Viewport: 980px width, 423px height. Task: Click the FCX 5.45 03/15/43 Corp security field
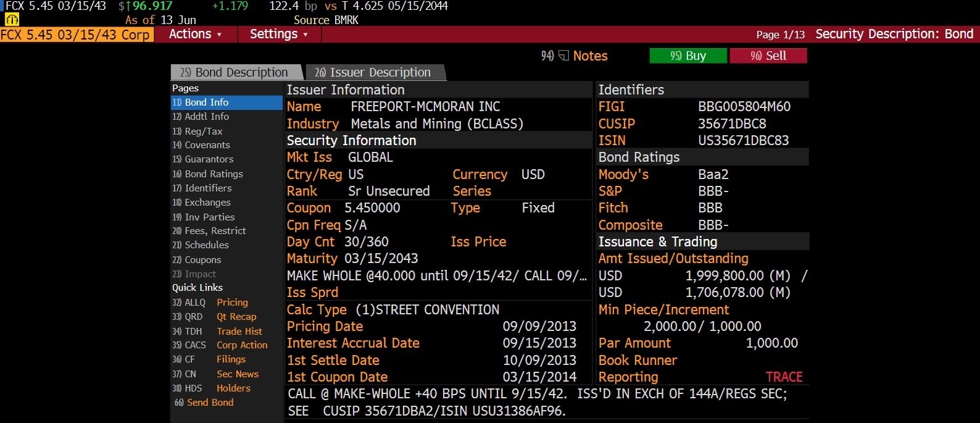(77, 35)
